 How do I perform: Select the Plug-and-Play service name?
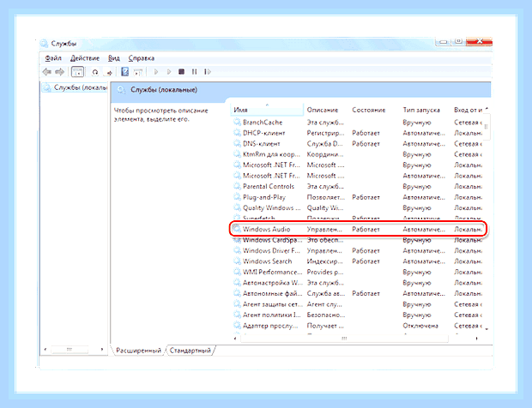(264, 197)
